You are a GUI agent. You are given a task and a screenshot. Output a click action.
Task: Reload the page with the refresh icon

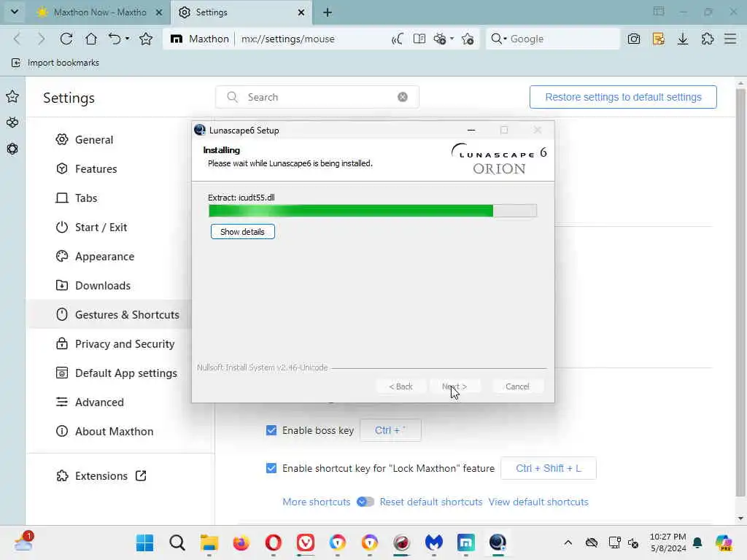(66, 39)
